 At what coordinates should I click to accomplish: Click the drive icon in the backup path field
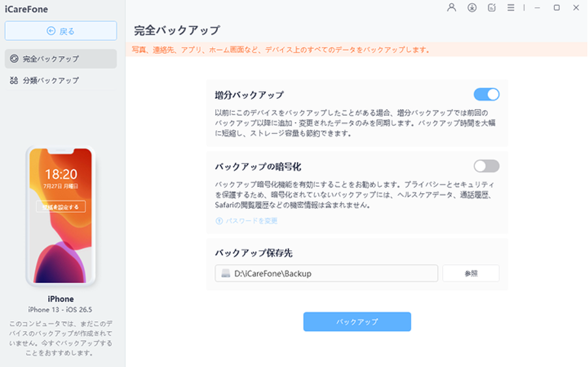point(225,273)
